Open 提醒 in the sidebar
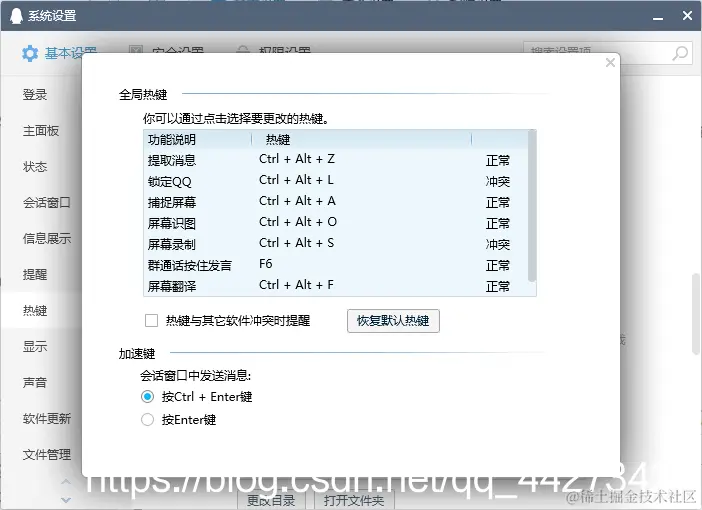Image resolution: width=702 pixels, height=510 pixels. (35, 274)
